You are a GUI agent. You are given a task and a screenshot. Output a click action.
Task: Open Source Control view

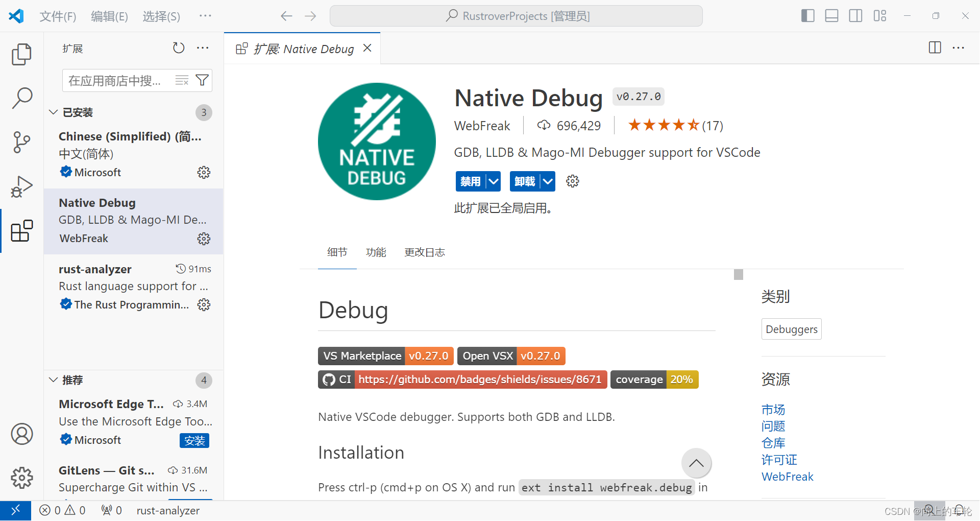pos(21,142)
